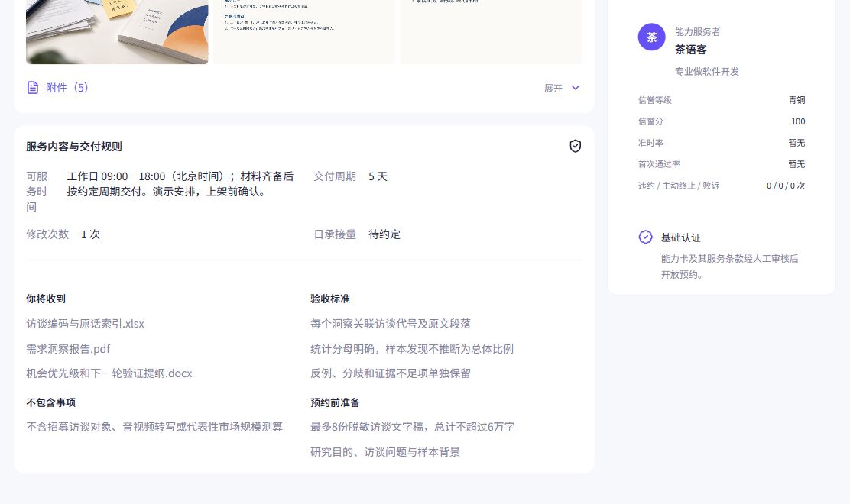Open the book cover thumbnail image
Screen dimensions: 850x504
click(x=117, y=32)
